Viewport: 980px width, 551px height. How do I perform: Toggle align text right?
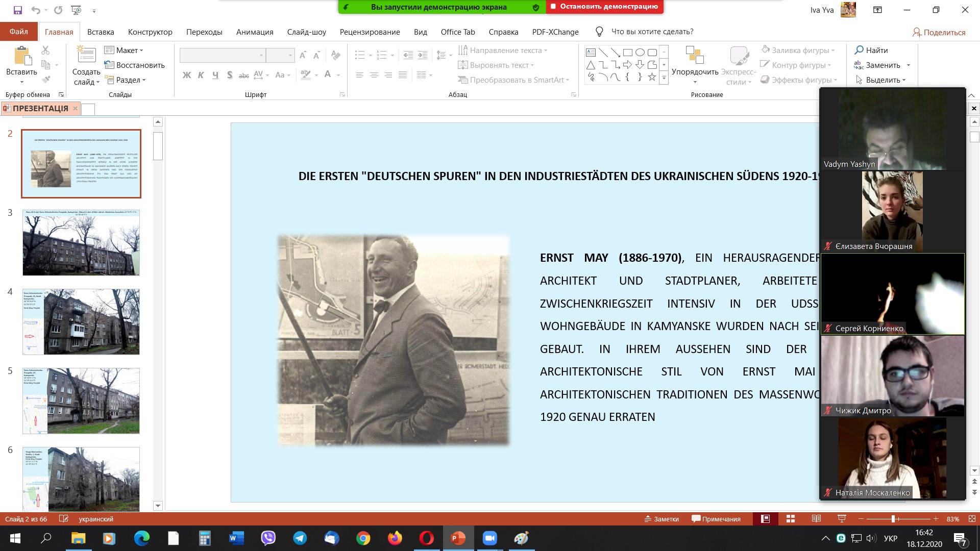(388, 75)
